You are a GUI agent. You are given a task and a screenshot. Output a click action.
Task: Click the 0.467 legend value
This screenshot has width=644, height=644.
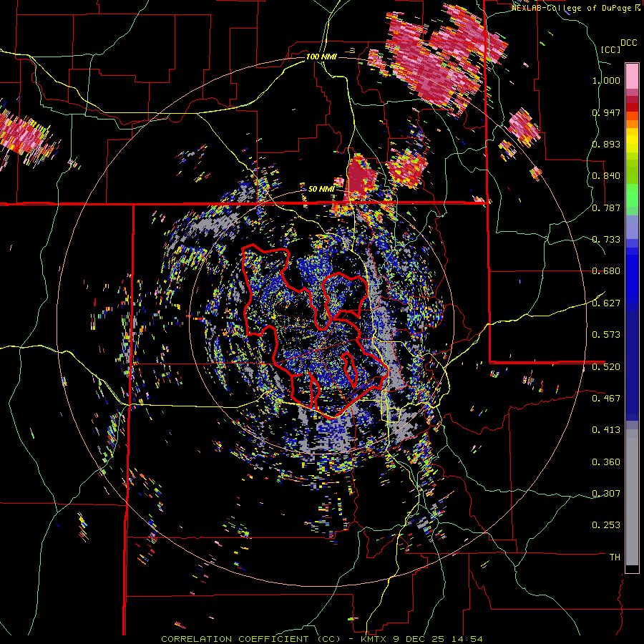[606, 398]
